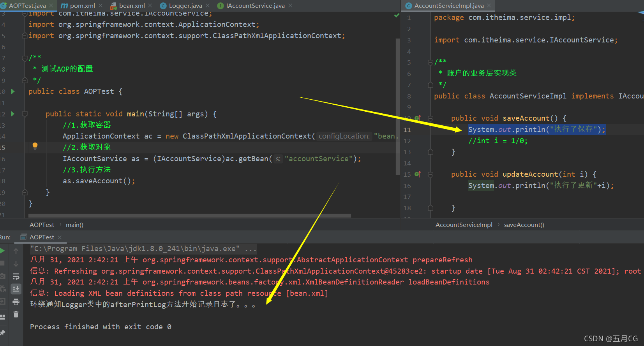Click the highlighted System.out.println line 11
Viewport: 644px width, 346px height.
point(537,130)
